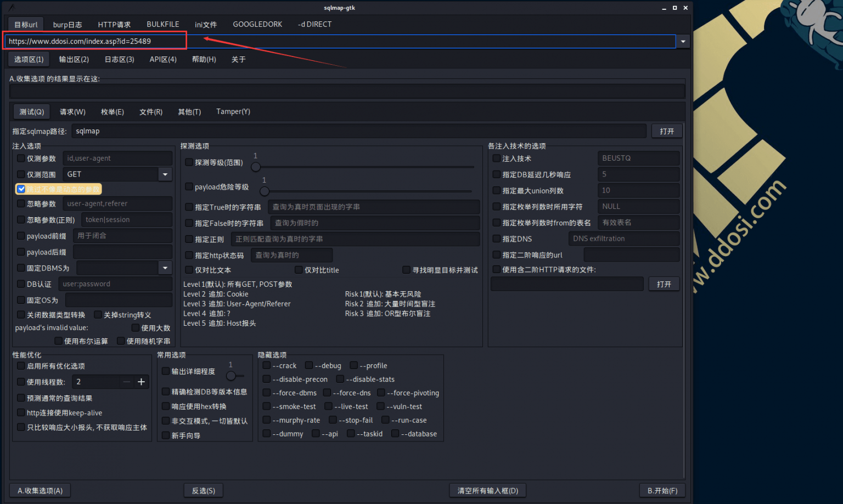Maximize the sqlmap-gtk window
This screenshot has height=504, width=843.
pos(675,8)
